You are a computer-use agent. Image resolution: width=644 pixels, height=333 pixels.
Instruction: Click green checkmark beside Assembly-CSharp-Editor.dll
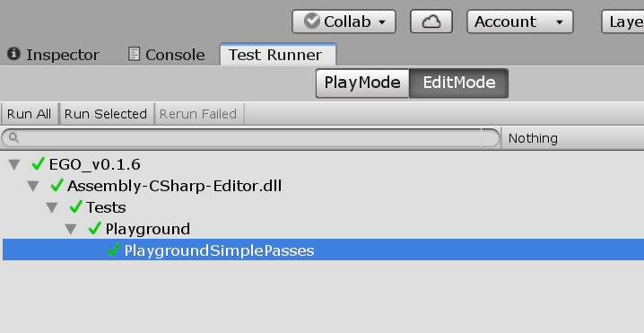pyautogui.click(x=57, y=186)
